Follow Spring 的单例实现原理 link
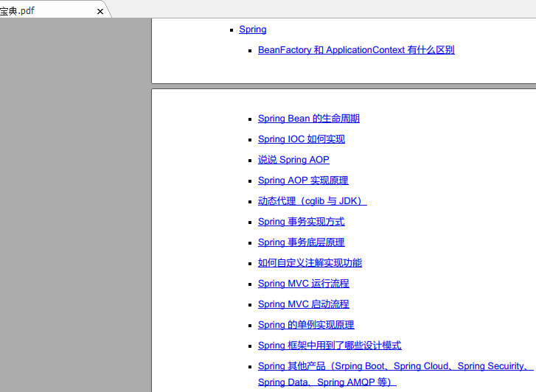The image size is (536, 392). (x=306, y=325)
